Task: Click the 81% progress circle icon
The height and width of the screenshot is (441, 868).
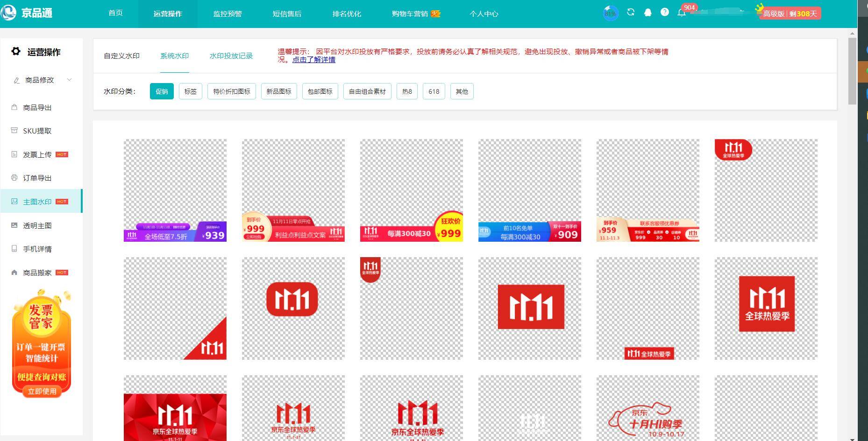Action: coord(610,13)
